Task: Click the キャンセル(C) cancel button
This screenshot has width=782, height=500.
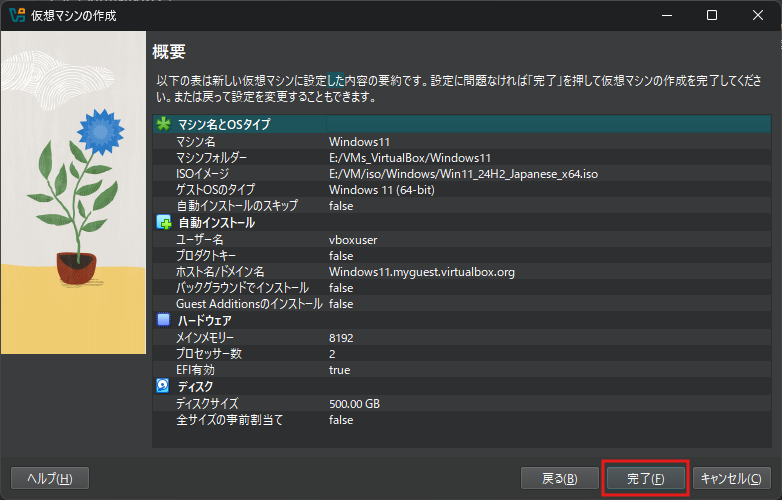Action: coord(732,479)
